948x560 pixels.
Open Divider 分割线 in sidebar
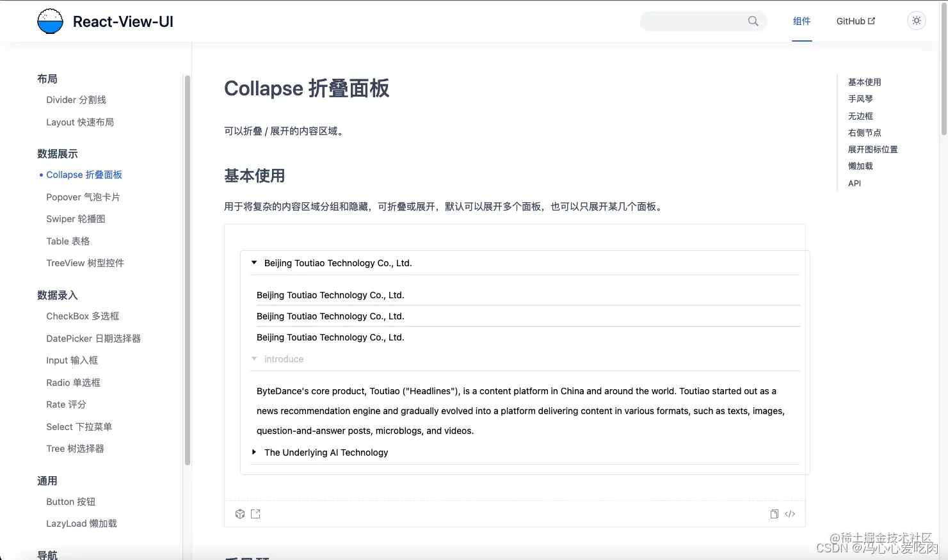click(76, 100)
